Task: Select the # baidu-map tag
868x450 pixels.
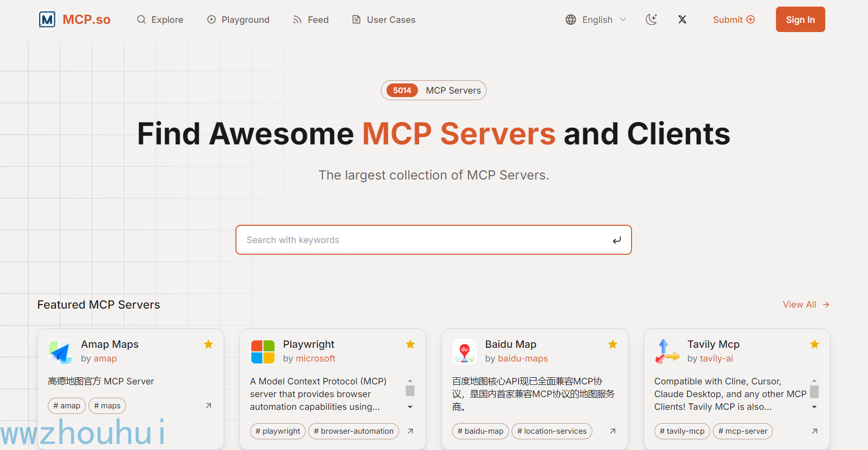Action: click(x=481, y=431)
